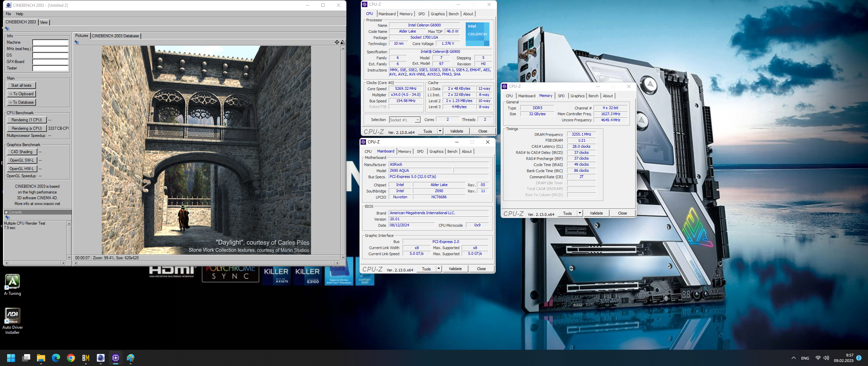
Task: Click the move-view cross icon in Pictures panel
Action: (337, 42)
